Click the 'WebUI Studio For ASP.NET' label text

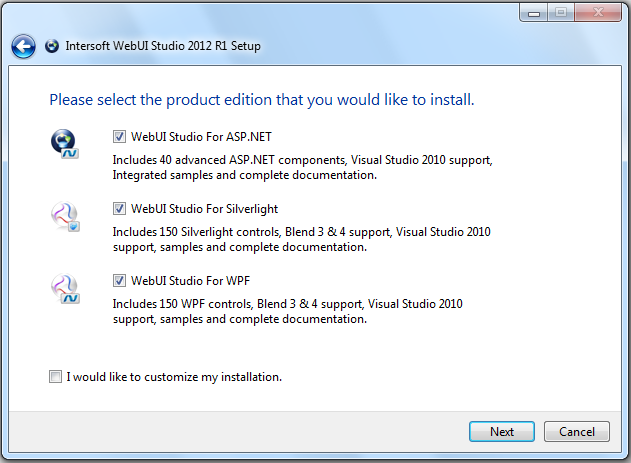(194, 137)
